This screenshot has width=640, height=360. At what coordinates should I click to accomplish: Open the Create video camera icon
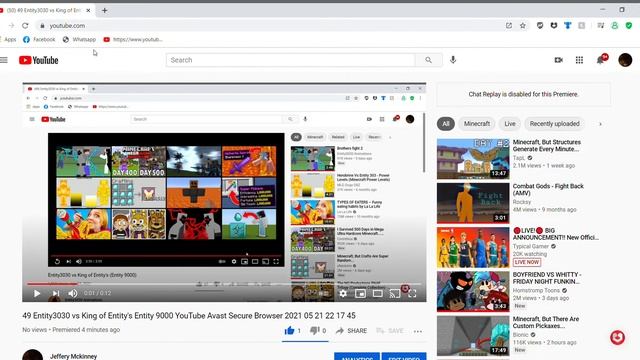(558, 60)
